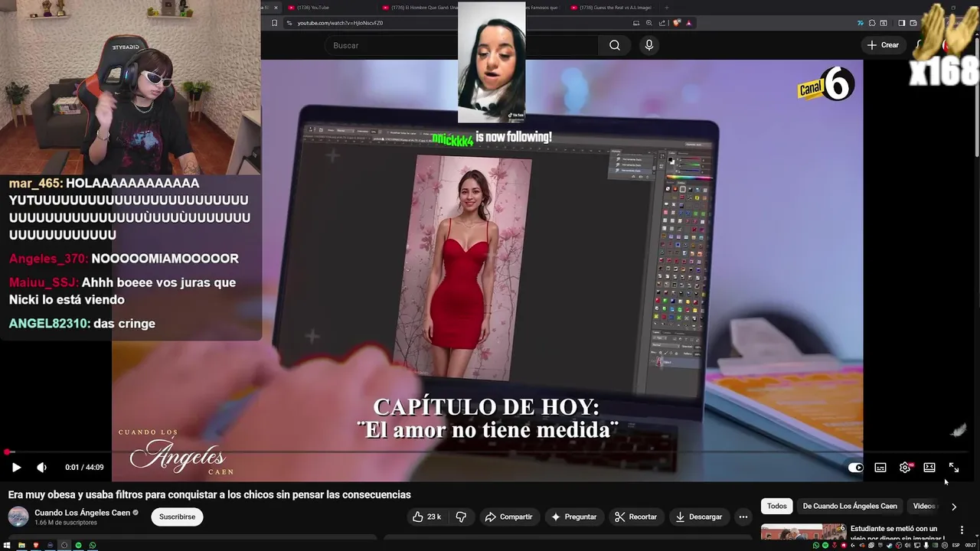Click the Recortar clip button
The height and width of the screenshot is (551, 980).
[x=635, y=517]
